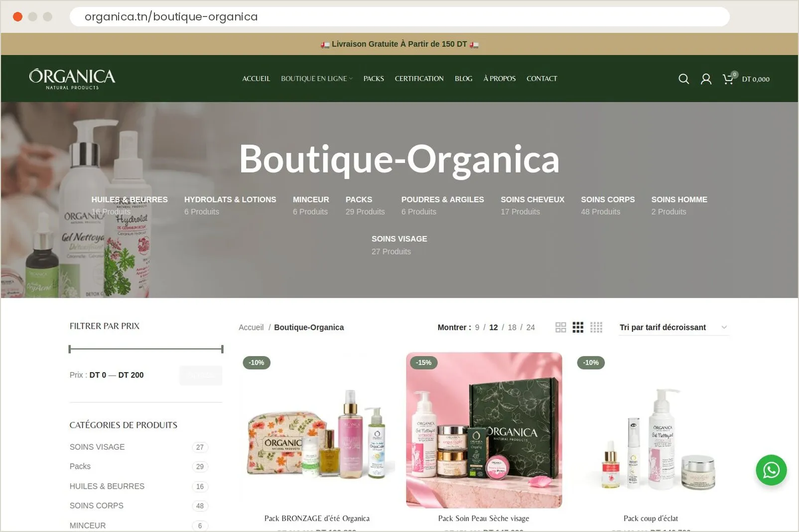
Task: Open the Minceur banner category
Action: (x=311, y=205)
